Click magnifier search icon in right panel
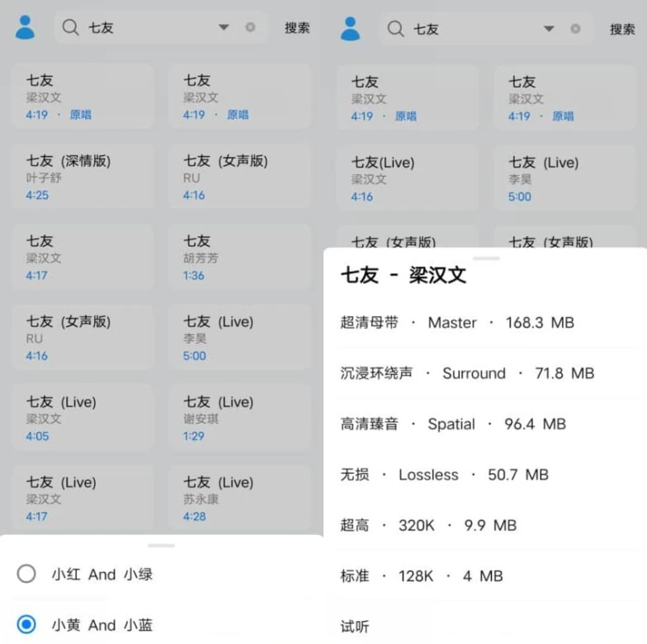 point(396,29)
